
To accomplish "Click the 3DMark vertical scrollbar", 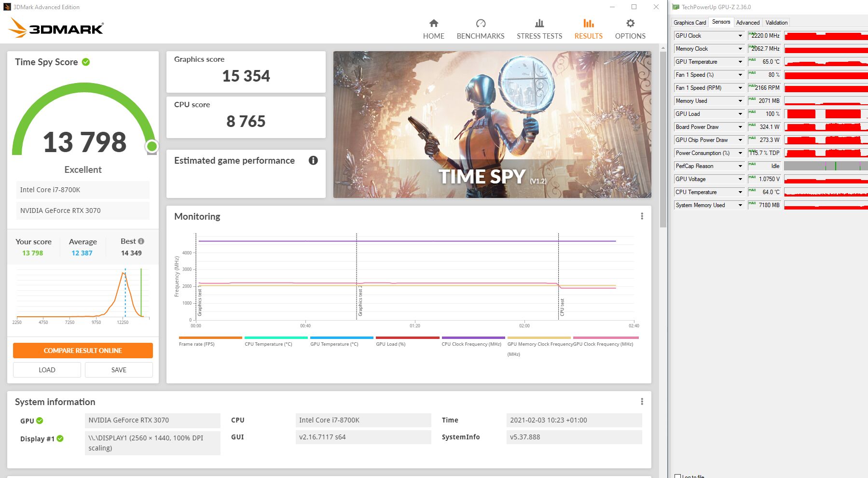I will 663,140.
